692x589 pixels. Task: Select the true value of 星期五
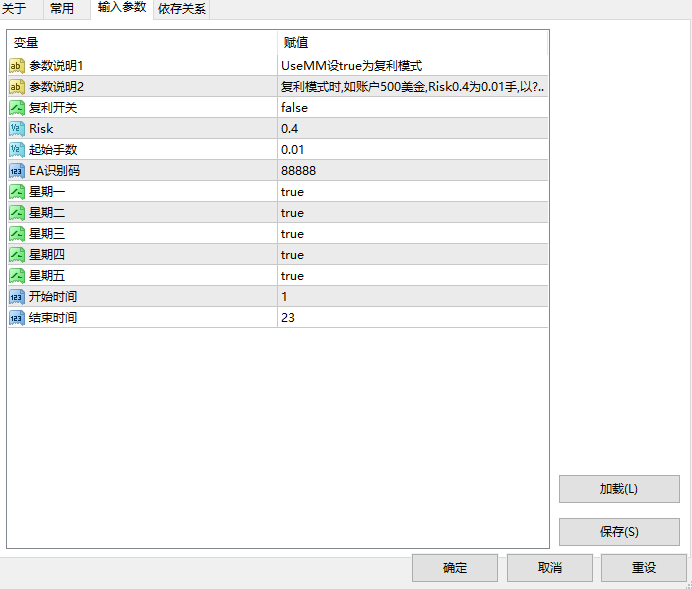[292, 276]
